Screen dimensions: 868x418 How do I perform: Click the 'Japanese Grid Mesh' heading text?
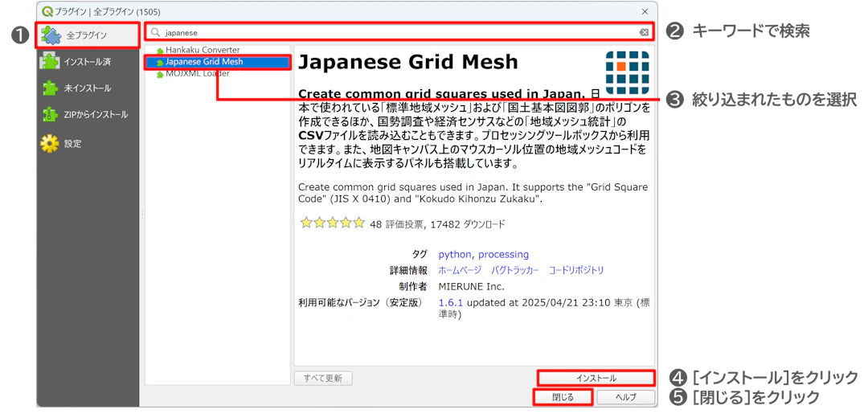(x=408, y=62)
